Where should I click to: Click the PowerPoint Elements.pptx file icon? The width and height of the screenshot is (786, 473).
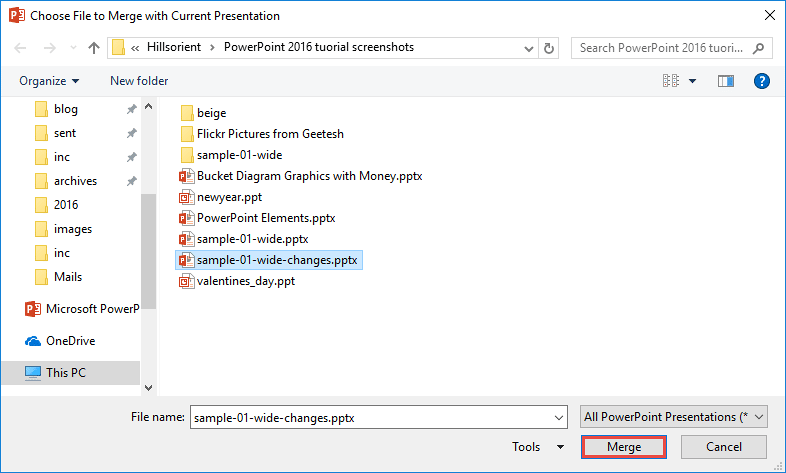pos(186,218)
